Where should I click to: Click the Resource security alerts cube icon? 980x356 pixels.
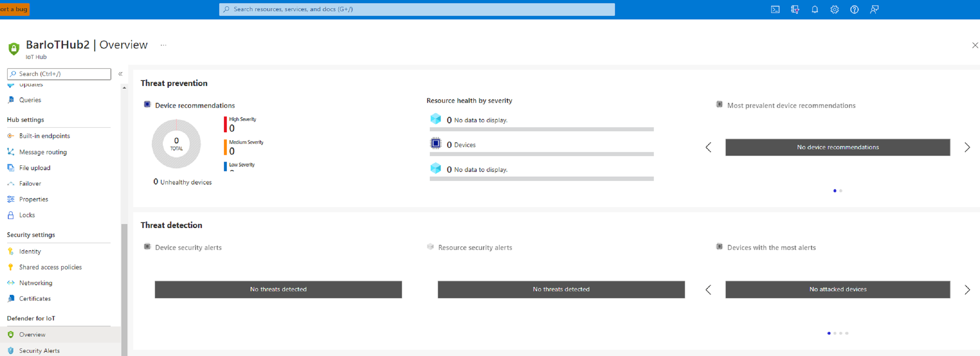(430, 247)
